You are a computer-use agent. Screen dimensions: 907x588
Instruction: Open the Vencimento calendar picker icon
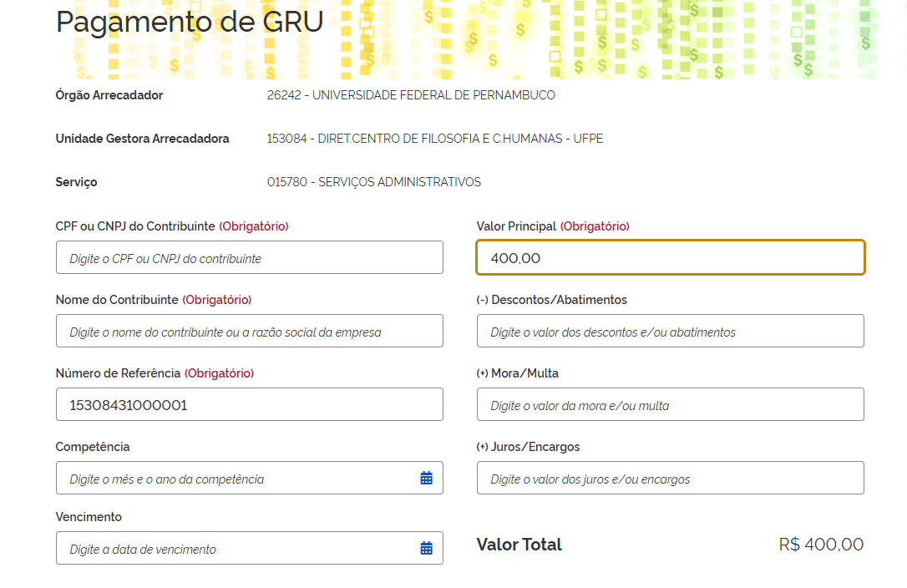pos(426,548)
